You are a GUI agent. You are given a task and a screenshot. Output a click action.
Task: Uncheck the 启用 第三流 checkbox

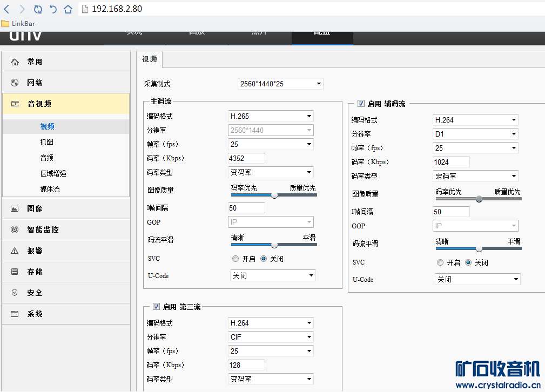156,307
